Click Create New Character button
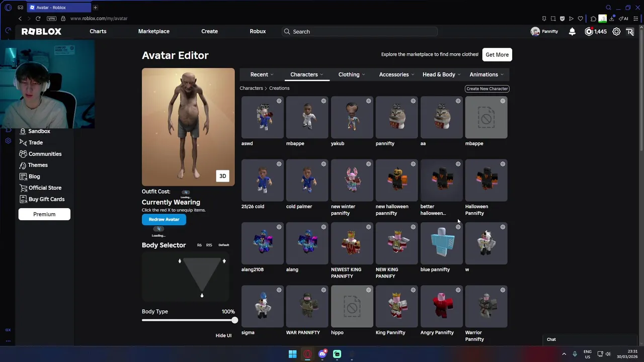The width and height of the screenshot is (644, 362). pyautogui.click(x=487, y=88)
